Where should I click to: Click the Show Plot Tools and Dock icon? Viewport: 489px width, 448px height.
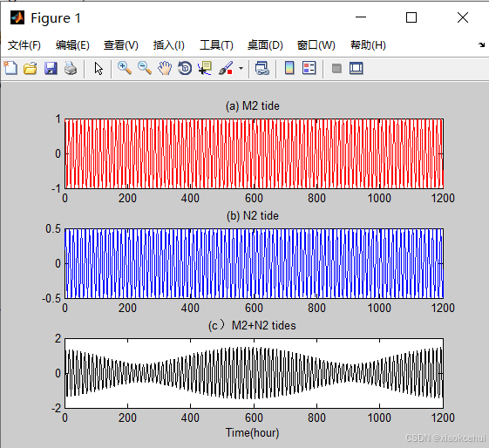pos(357,68)
